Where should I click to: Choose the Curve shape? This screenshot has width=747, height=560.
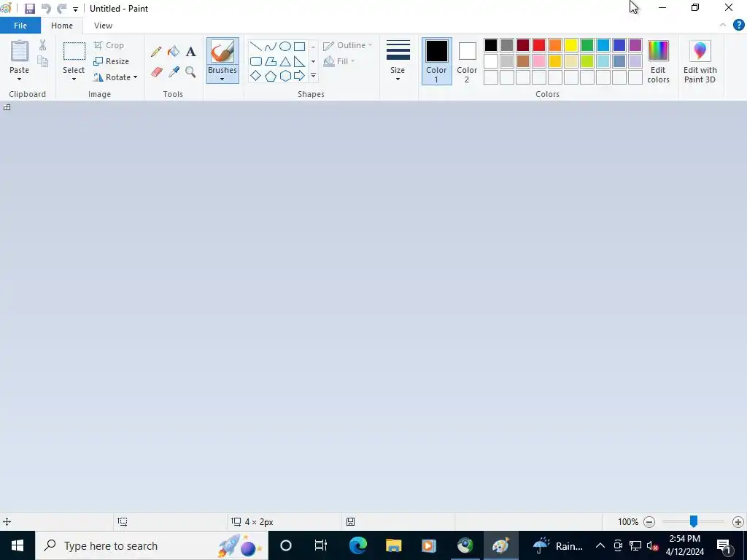271,46
